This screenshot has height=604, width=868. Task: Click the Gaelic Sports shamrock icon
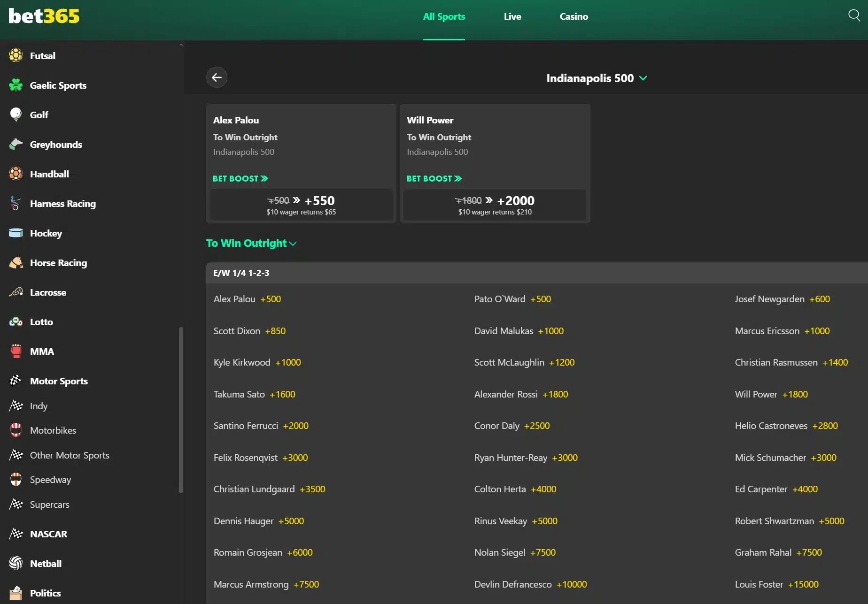pyautogui.click(x=16, y=85)
